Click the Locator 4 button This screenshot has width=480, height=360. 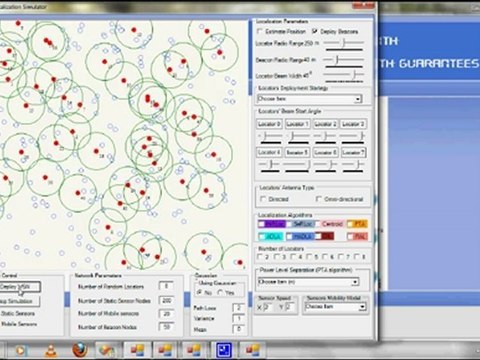point(269,152)
